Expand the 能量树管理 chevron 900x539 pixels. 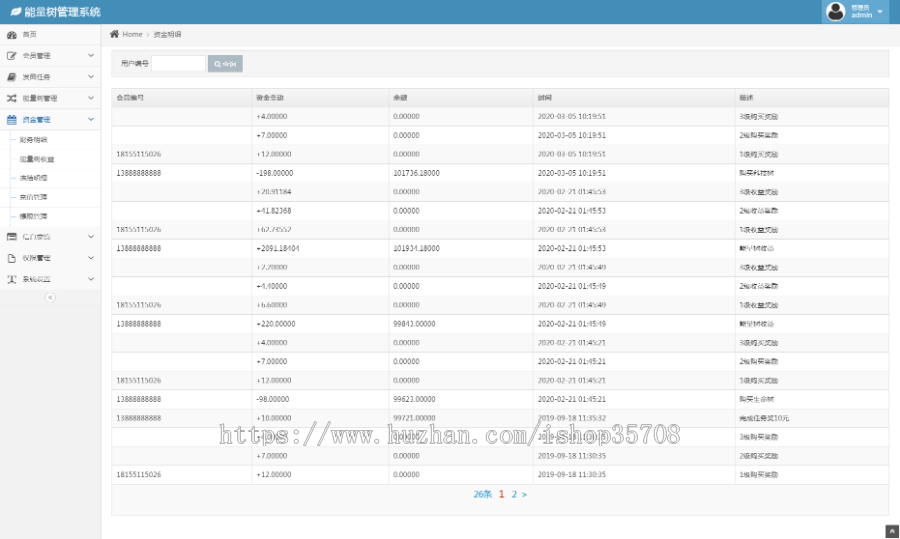click(x=91, y=98)
